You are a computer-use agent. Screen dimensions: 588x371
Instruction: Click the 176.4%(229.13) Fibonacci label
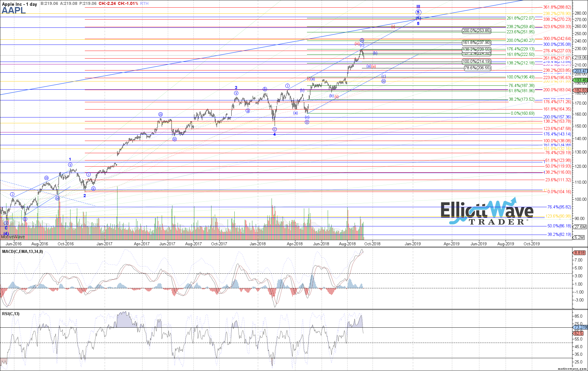pos(521,49)
